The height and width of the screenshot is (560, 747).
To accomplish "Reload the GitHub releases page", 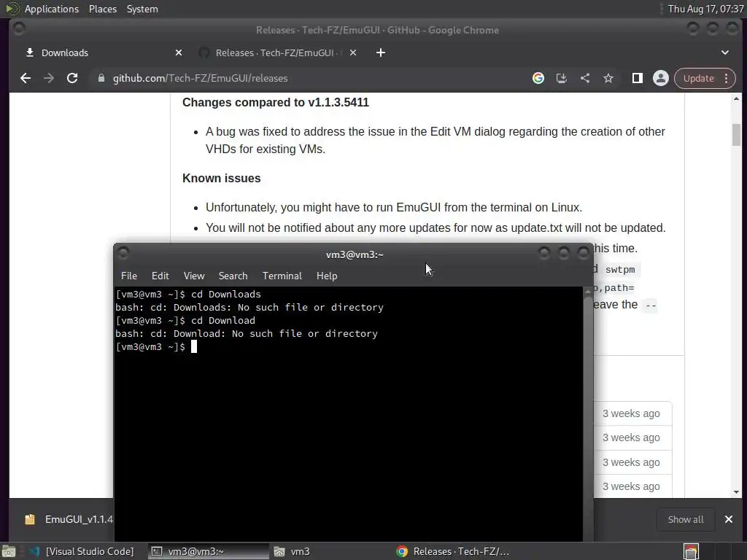I will click(72, 78).
